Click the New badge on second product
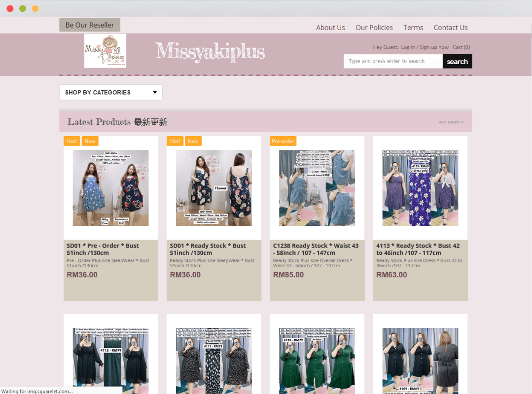Viewport: 532px width, 394px height. pyautogui.click(x=193, y=141)
